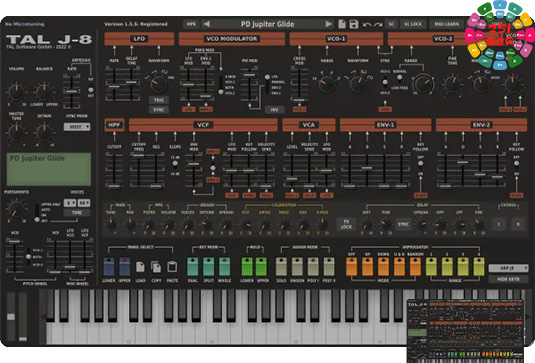535x363 pixels.
Task: Open the Sync Mode HOST dropdown
Action: pyautogui.click(x=77, y=127)
